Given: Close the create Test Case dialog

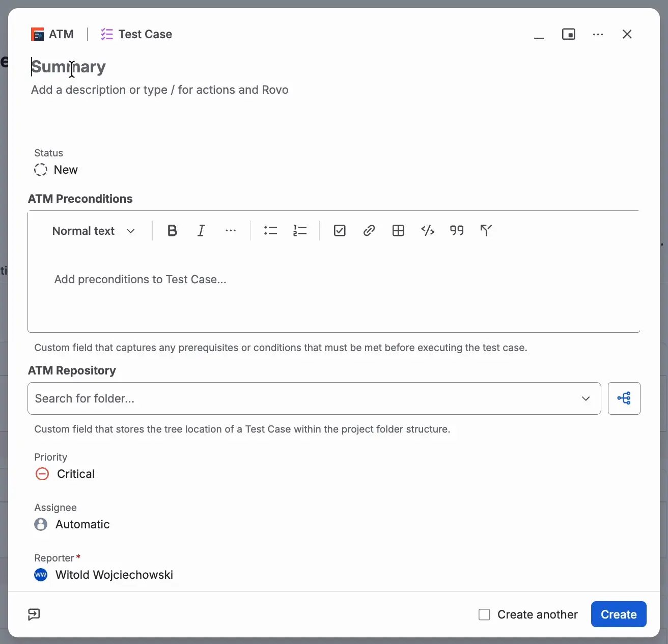Looking at the screenshot, I should [x=627, y=34].
